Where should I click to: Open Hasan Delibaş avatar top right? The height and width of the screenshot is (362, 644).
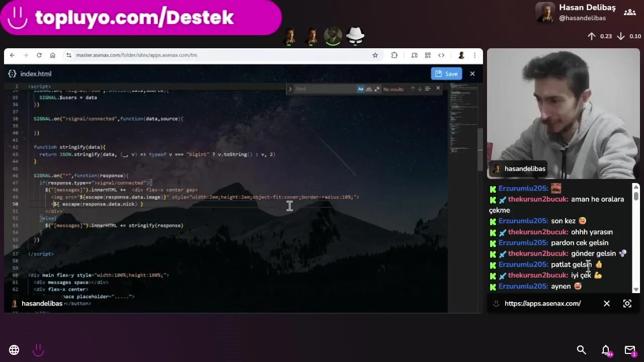[x=545, y=13]
